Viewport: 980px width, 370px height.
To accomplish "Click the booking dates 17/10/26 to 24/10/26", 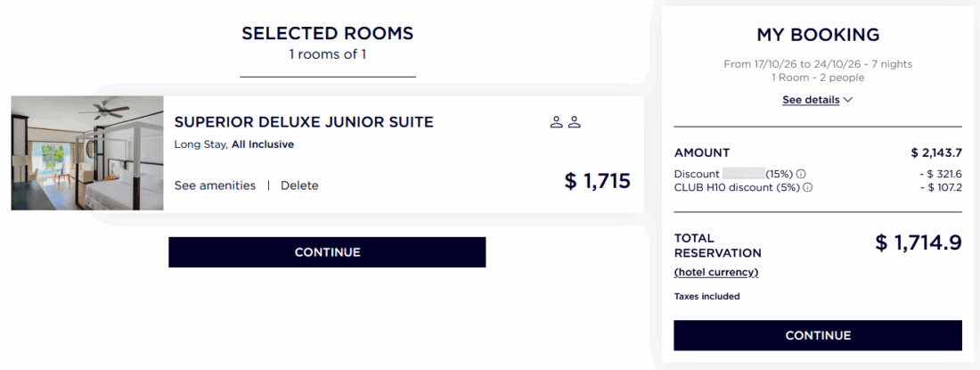I will click(x=817, y=64).
